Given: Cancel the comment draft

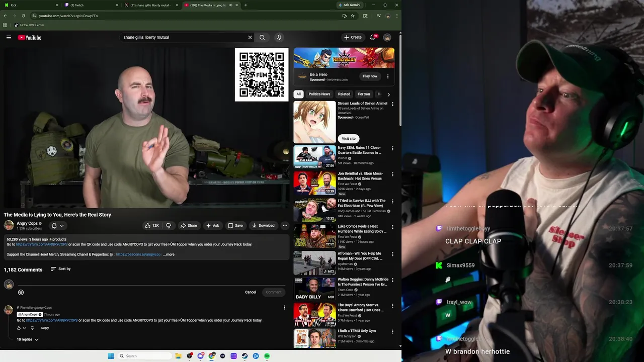Looking at the screenshot, I should point(251,292).
